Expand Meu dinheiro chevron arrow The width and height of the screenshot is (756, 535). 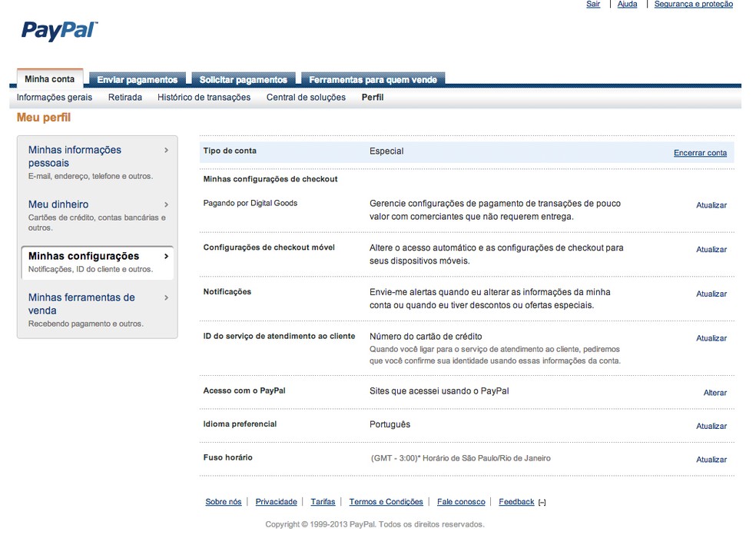[167, 204]
